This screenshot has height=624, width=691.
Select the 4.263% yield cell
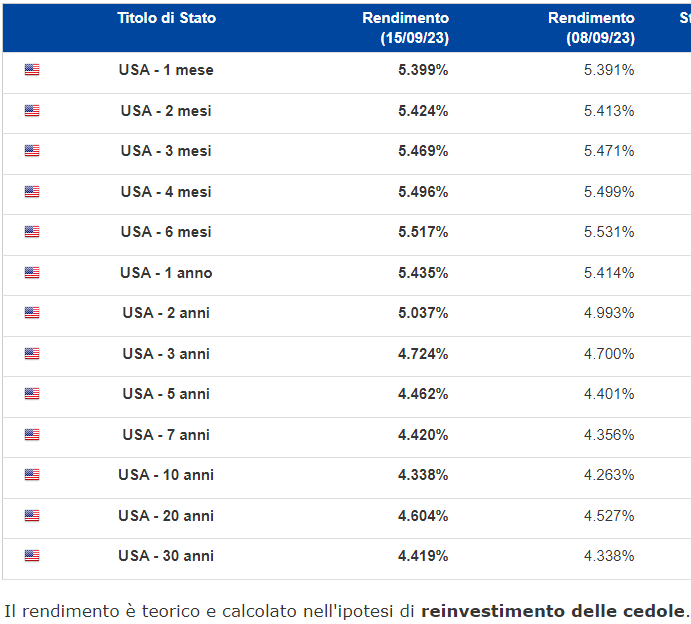tap(609, 475)
